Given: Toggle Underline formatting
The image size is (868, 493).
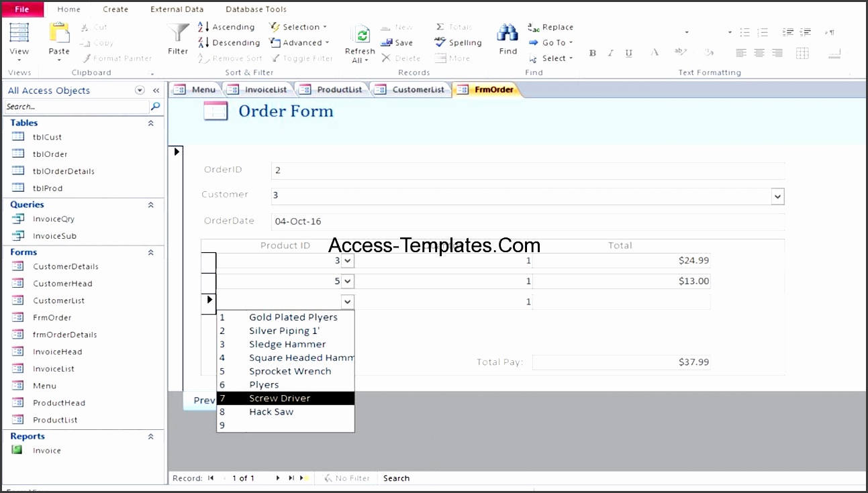Looking at the screenshot, I should (x=628, y=52).
